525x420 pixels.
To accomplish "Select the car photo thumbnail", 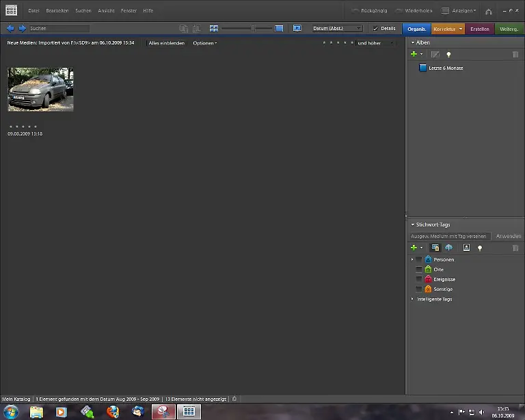I will click(40, 90).
